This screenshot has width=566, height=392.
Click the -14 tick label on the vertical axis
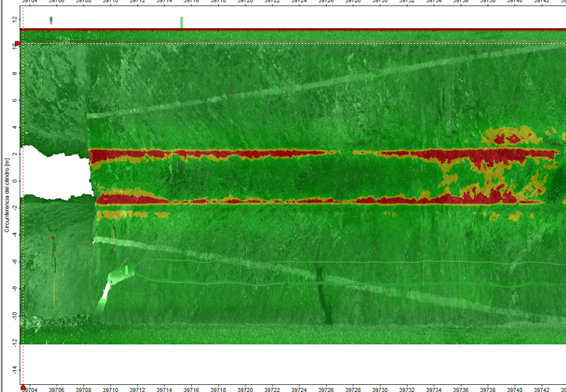coord(13,368)
